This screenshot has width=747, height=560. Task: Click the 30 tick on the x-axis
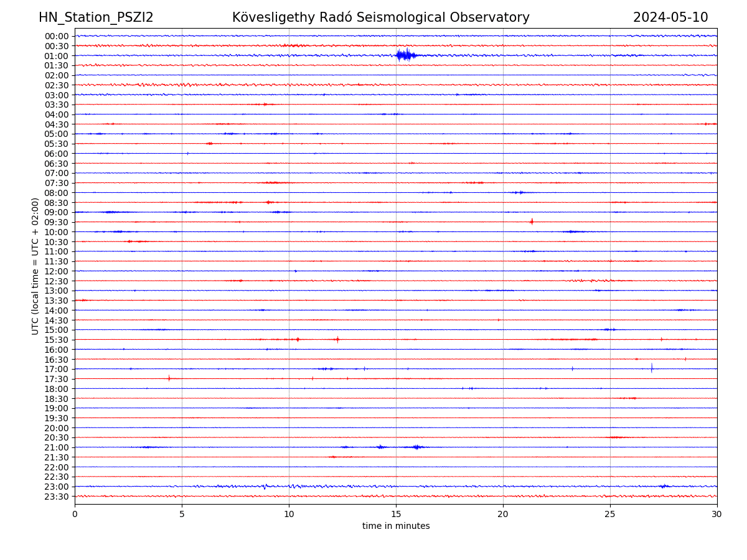click(x=717, y=515)
